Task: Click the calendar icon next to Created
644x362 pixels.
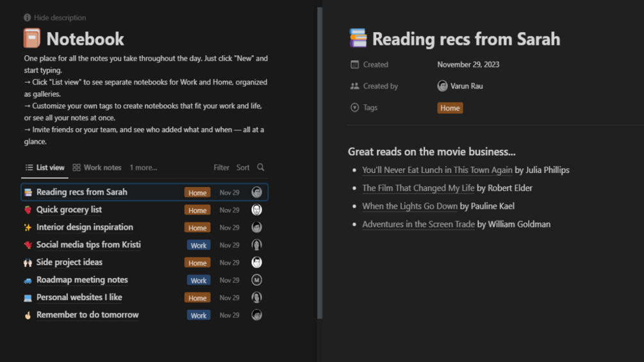Action: coord(354,65)
